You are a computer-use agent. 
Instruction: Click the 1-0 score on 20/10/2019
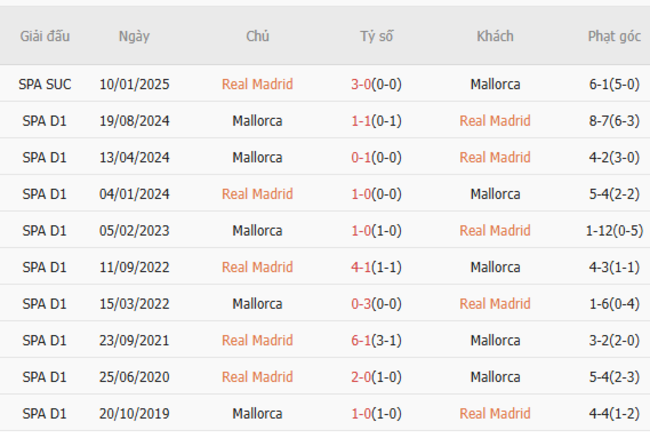click(x=361, y=413)
